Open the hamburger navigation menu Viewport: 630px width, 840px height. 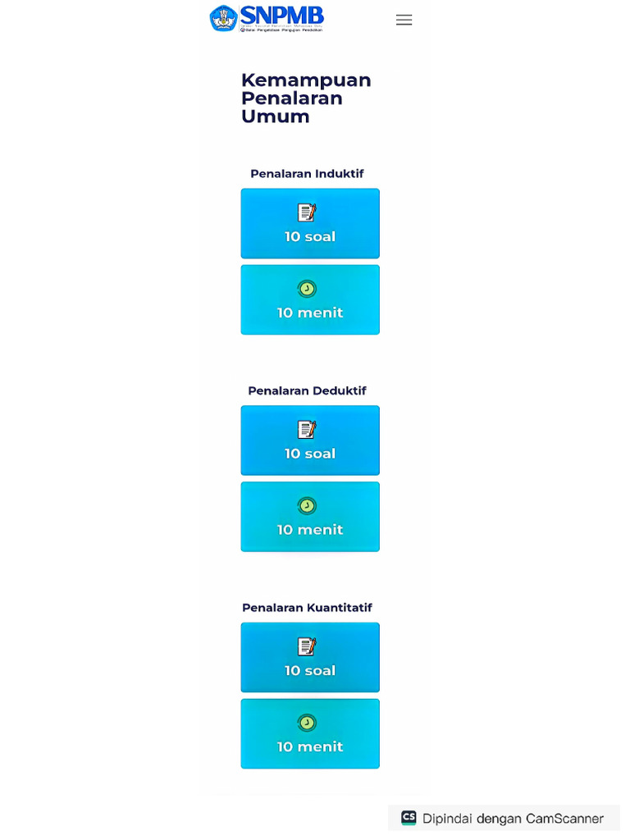[x=404, y=20]
